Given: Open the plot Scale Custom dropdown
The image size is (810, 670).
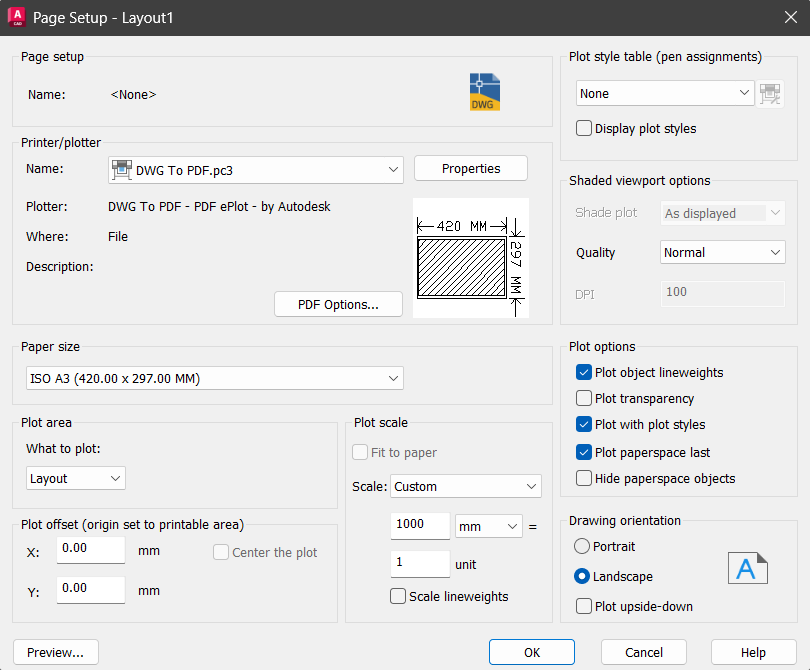Looking at the screenshot, I should (465, 487).
